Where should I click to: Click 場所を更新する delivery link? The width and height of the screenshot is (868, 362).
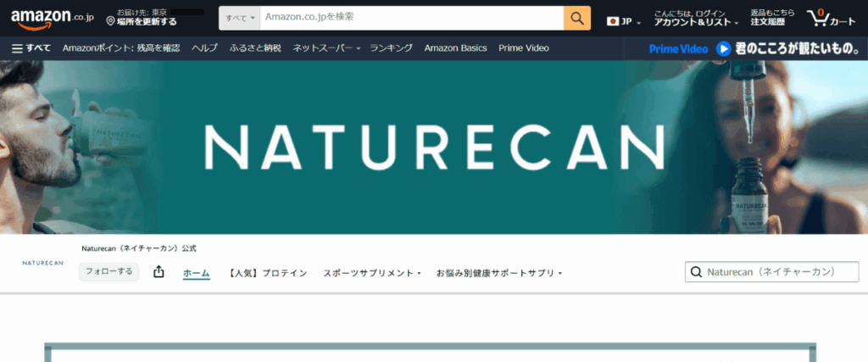click(x=147, y=22)
